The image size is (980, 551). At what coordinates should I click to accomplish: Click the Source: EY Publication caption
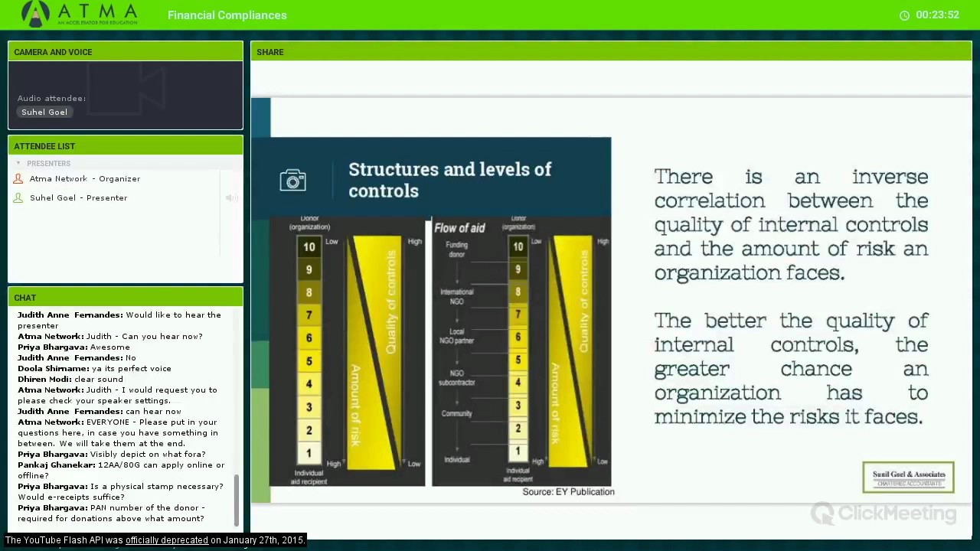click(568, 492)
